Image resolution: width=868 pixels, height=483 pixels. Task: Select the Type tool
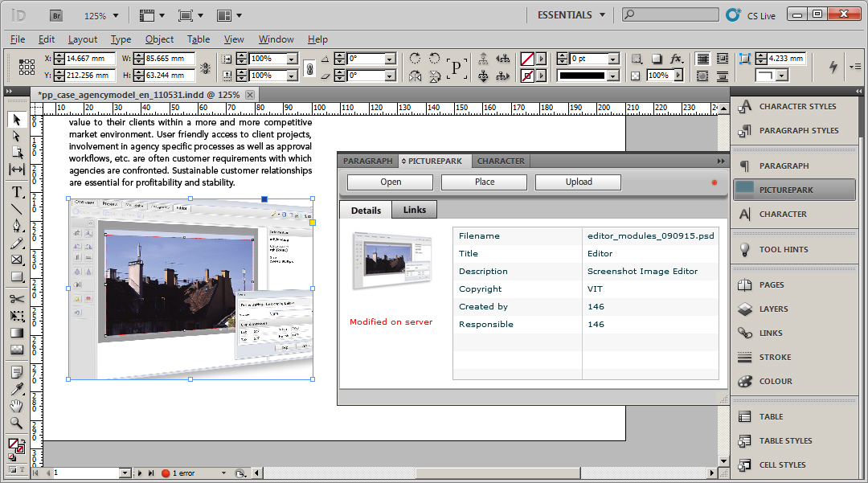(x=17, y=192)
